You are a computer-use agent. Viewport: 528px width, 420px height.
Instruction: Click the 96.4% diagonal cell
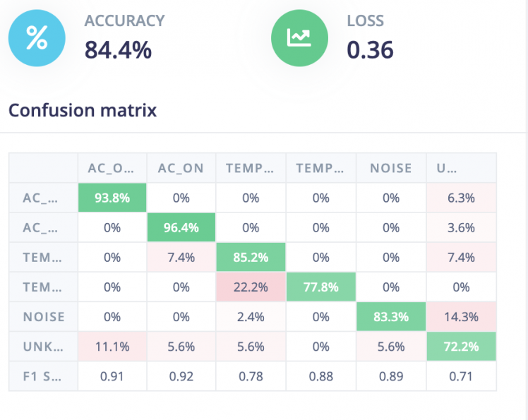[x=181, y=228]
